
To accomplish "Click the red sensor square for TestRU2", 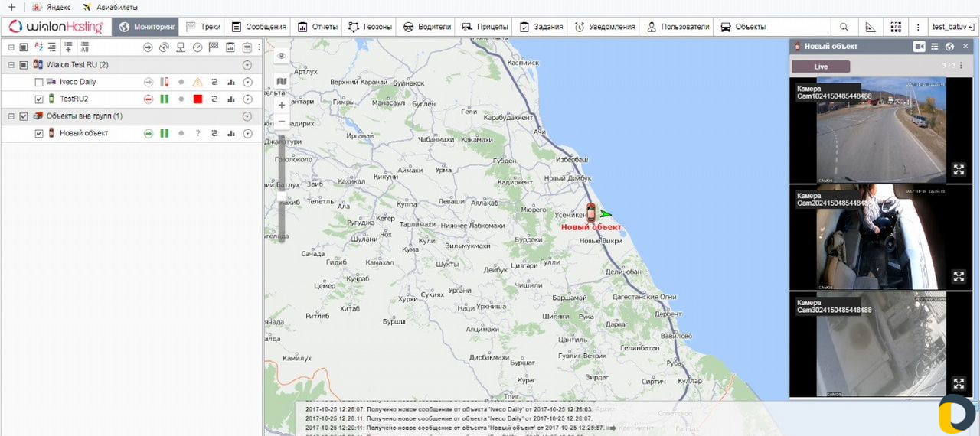I will (x=198, y=99).
